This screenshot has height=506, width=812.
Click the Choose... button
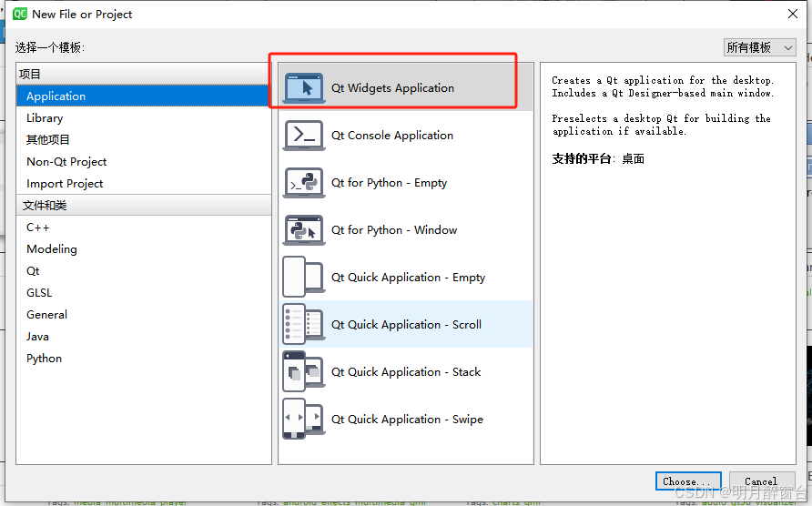(x=688, y=481)
